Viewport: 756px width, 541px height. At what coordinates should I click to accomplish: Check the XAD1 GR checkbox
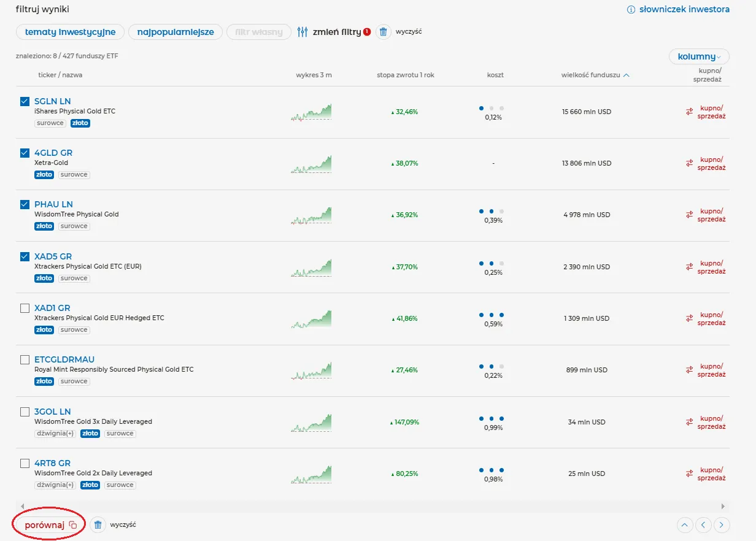(x=25, y=308)
